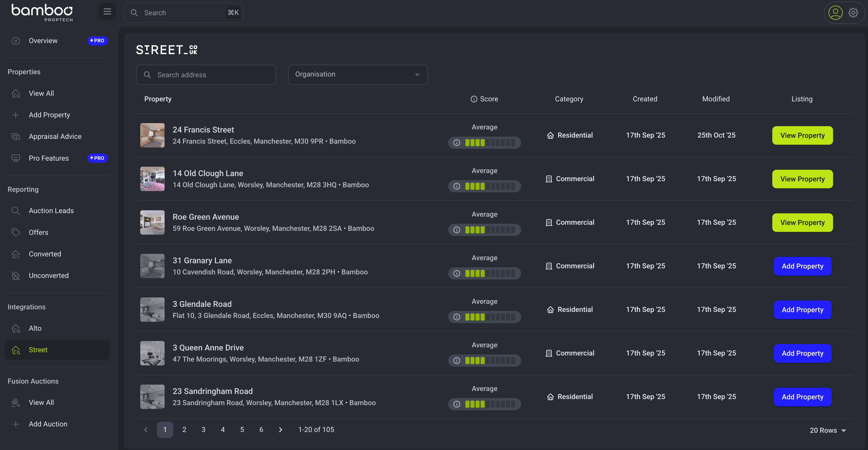Image resolution: width=868 pixels, height=450 pixels.
Task: Open Fusion Auctions View All gavel
Action: pyautogui.click(x=16, y=402)
